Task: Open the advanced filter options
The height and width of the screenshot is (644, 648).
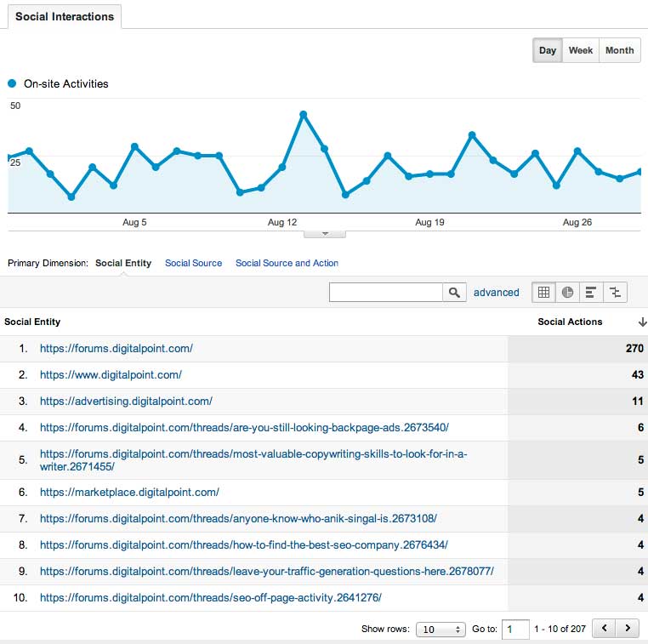Action: click(x=497, y=293)
